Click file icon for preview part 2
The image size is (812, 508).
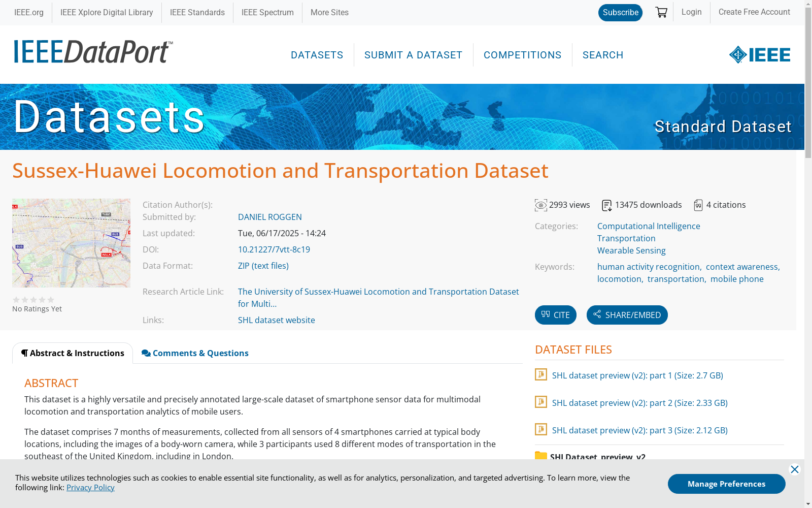click(x=541, y=402)
